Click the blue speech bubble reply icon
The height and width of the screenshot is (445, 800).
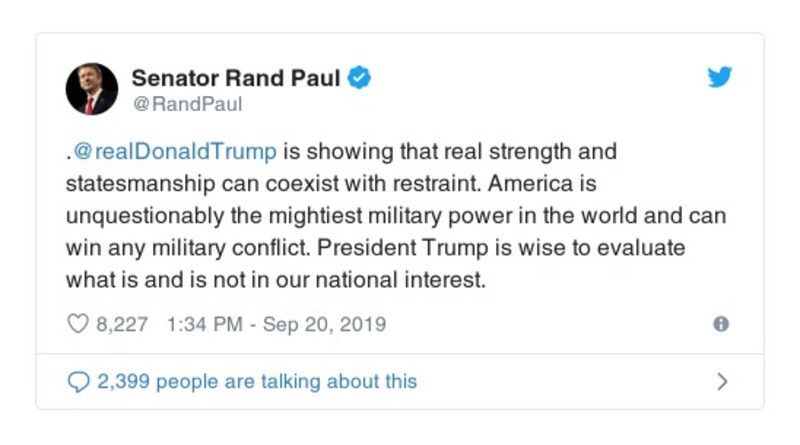point(77,381)
